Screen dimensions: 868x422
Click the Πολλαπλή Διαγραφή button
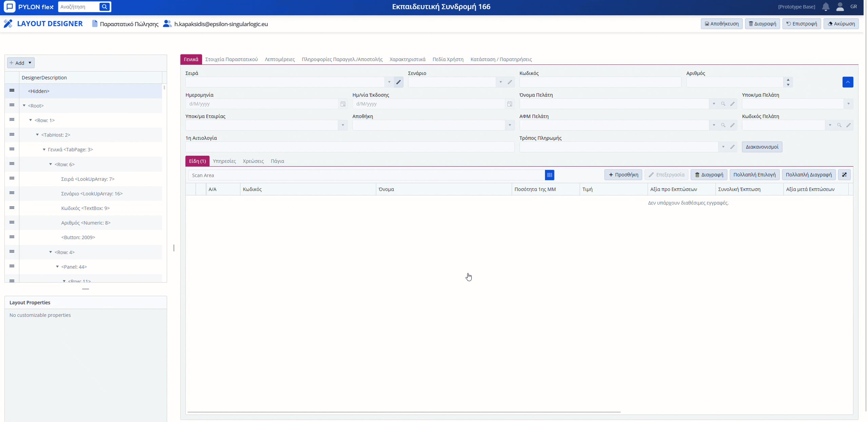(x=809, y=175)
